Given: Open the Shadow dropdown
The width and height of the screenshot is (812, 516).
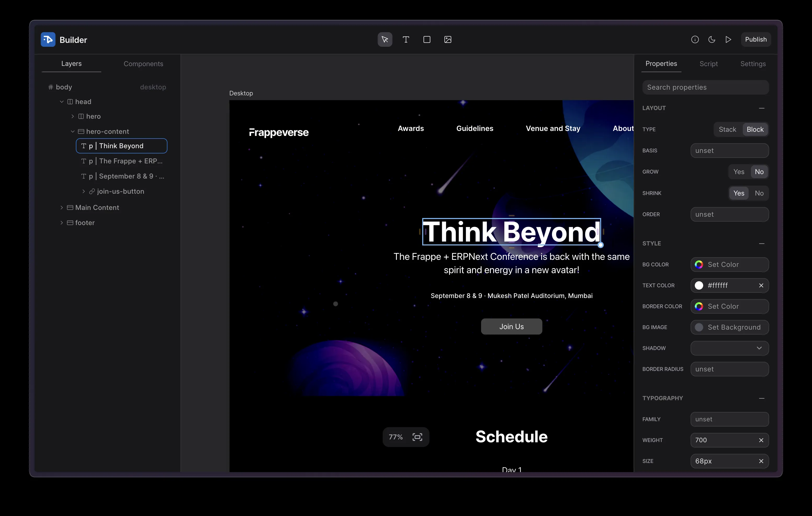Looking at the screenshot, I should [729, 348].
